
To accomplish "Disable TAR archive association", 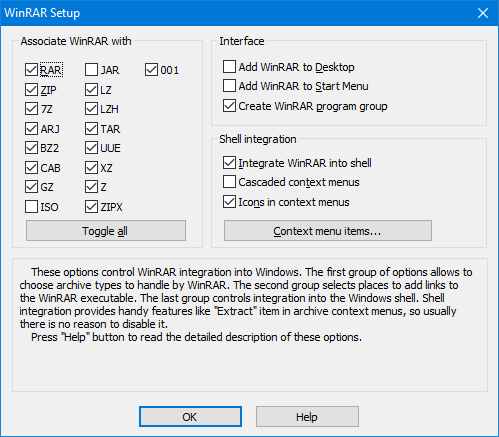I will coord(91,129).
